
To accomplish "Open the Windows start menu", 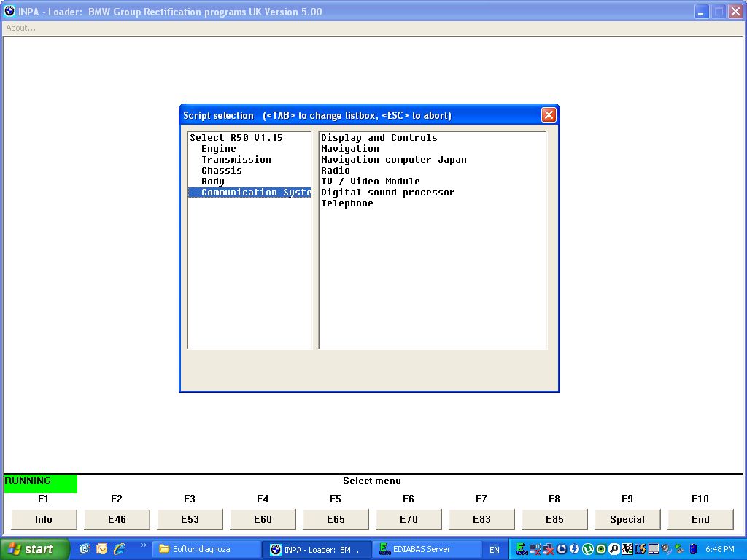I will (34, 549).
